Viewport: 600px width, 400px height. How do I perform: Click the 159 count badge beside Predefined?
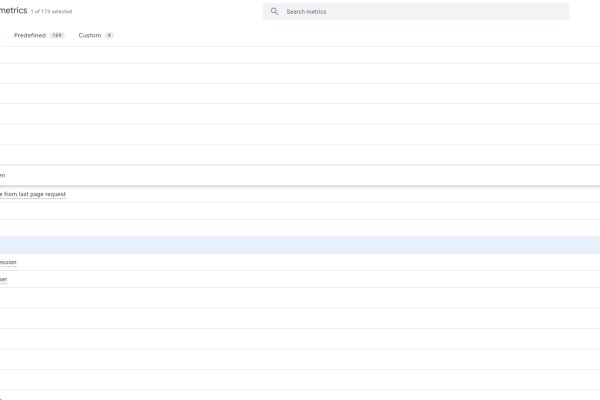click(57, 35)
